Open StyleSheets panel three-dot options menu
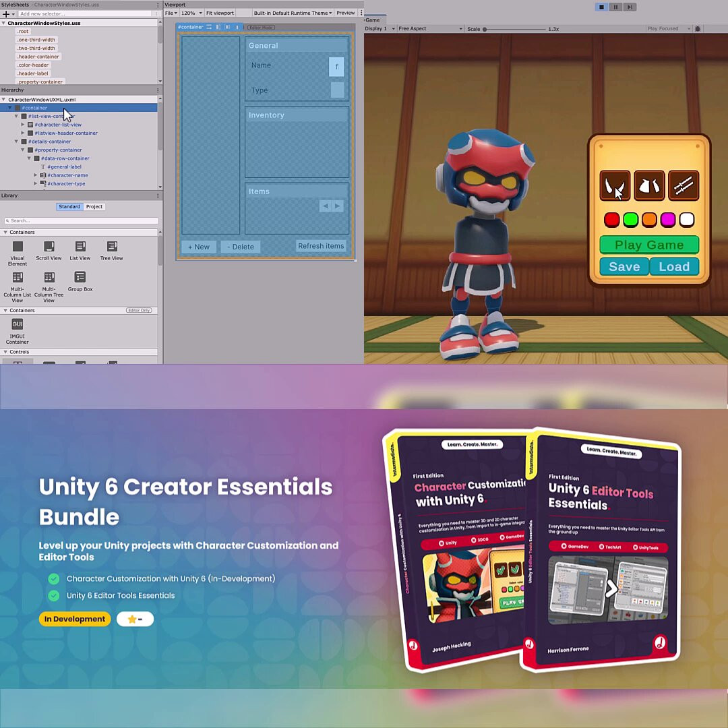The height and width of the screenshot is (728, 728). point(158,5)
